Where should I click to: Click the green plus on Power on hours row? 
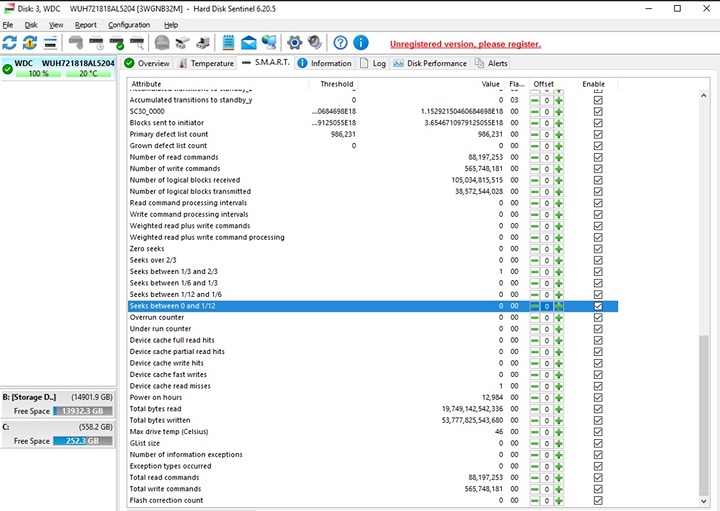click(x=559, y=398)
